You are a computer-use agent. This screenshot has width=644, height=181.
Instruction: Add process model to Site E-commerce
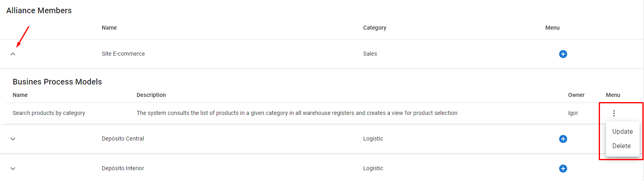[x=563, y=54]
